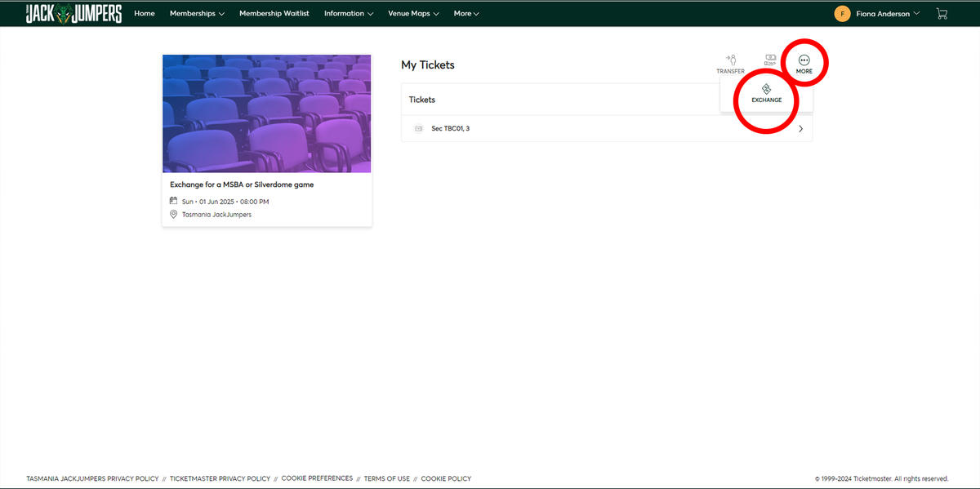The width and height of the screenshot is (980, 489).
Task: Click 'Sun • 01 Jun 2025 • 08:00 PM'
Action: coord(225,201)
